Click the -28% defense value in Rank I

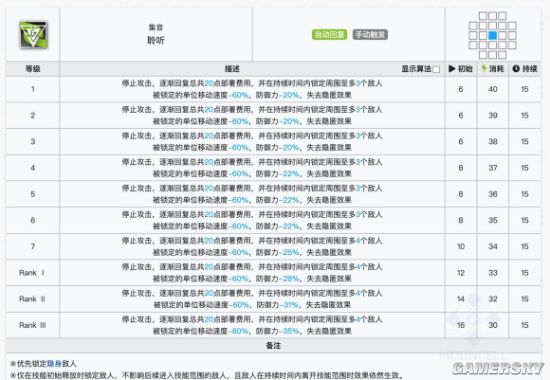289,279
